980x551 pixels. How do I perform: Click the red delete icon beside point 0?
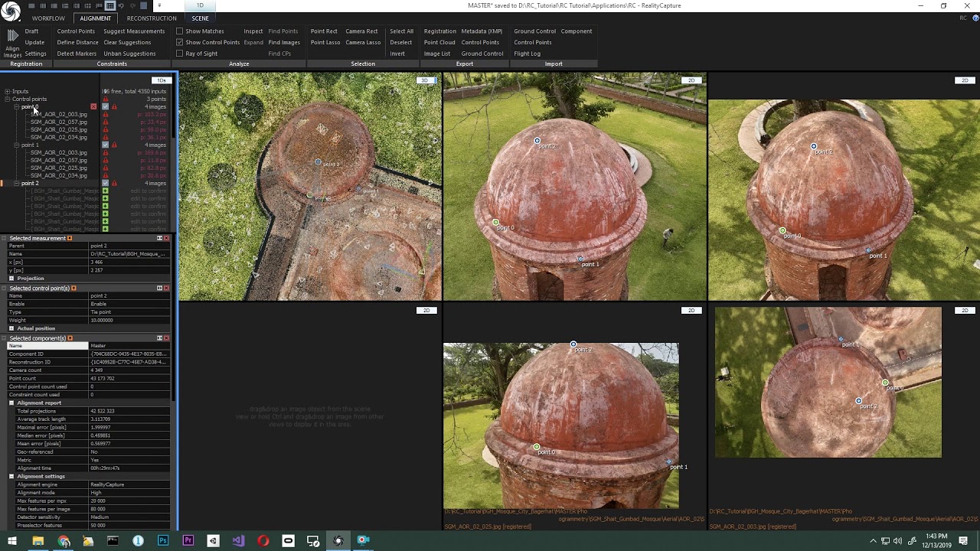point(93,106)
